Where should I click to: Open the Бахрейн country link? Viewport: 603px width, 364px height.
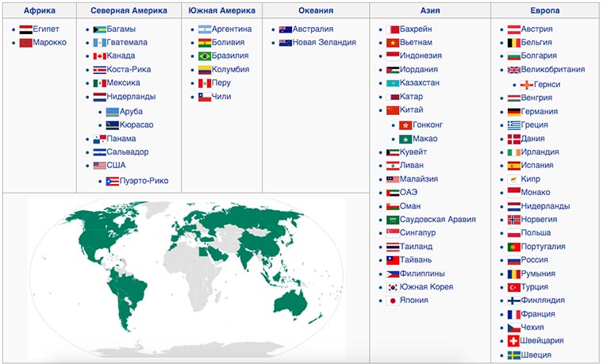point(416,29)
